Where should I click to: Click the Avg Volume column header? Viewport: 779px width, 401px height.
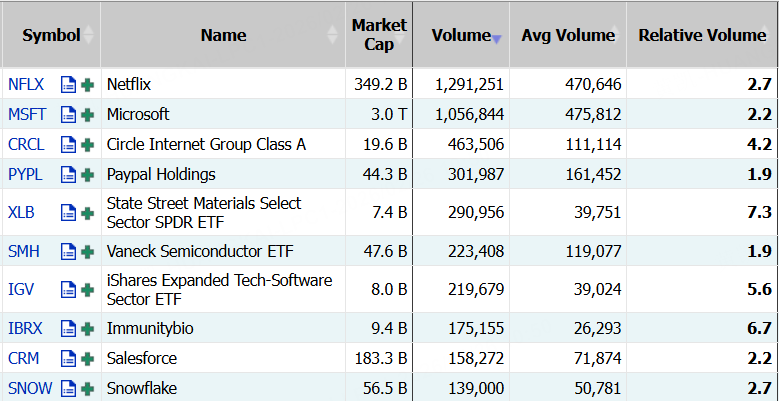[568, 35]
